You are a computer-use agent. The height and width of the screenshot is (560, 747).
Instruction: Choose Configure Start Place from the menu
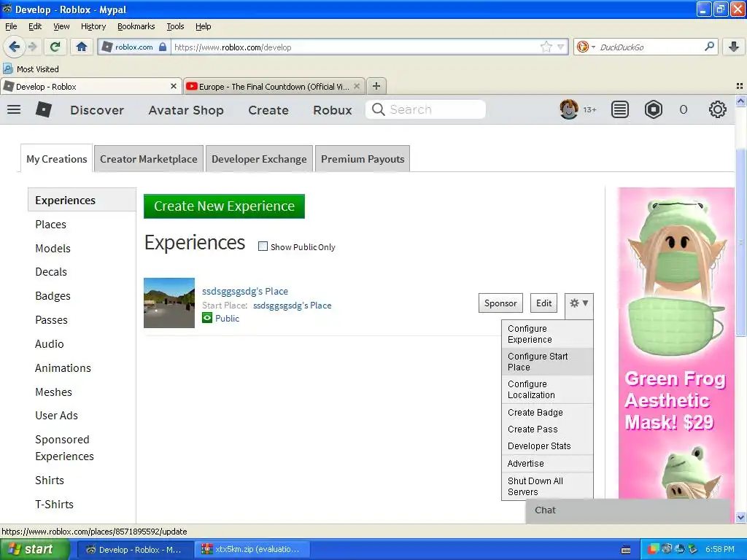(547, 362)
